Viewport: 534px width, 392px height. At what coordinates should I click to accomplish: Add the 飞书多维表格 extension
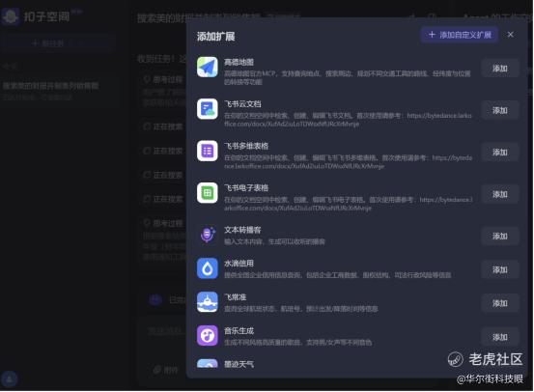pos(499,153)
